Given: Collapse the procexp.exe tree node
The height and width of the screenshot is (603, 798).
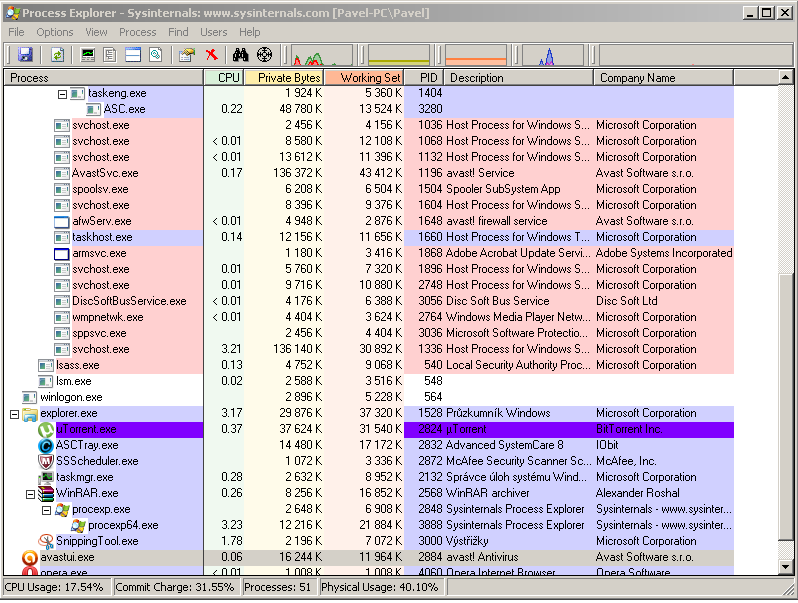Looking at the screenshot, I should [46, 510].
